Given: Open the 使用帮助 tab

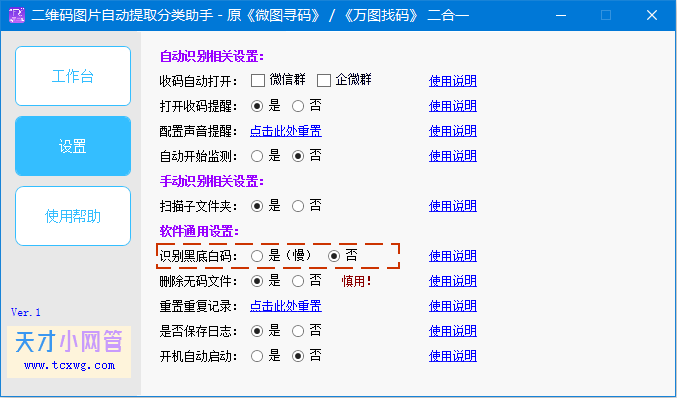Looking at the screenshot, I should (x=73, y=216).
